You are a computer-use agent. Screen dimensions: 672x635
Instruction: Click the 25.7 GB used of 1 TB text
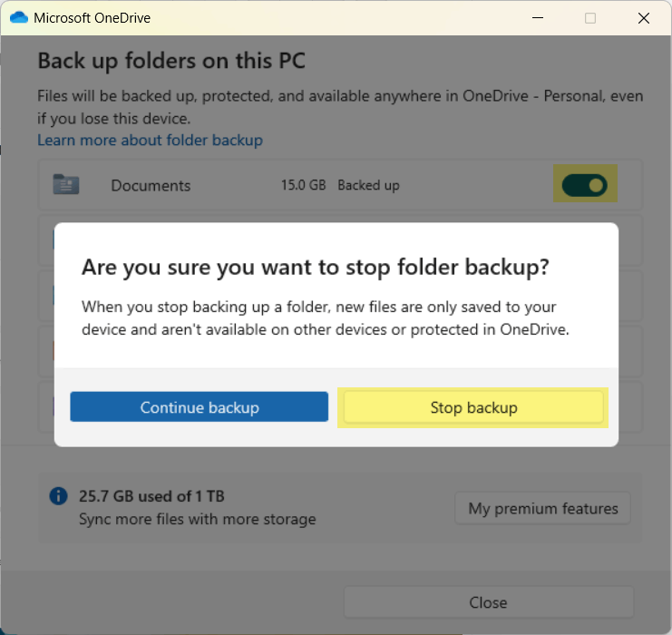pyautogui.click(x=151, y=496)
